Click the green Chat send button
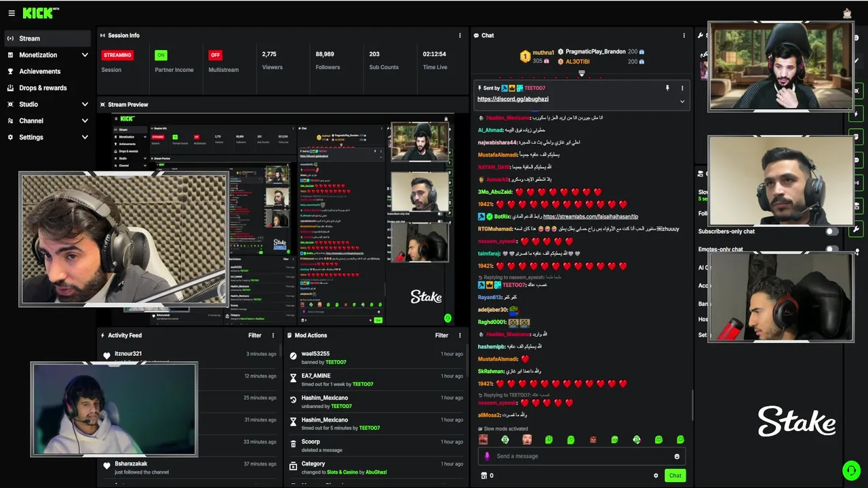868x488 pixels. tap(675, 475)
